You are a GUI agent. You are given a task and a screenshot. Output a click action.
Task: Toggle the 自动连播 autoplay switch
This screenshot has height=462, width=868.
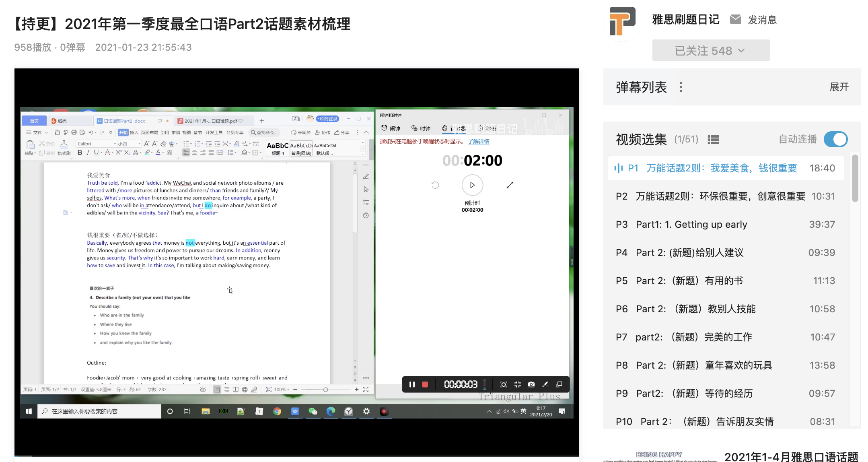[835, 139]
